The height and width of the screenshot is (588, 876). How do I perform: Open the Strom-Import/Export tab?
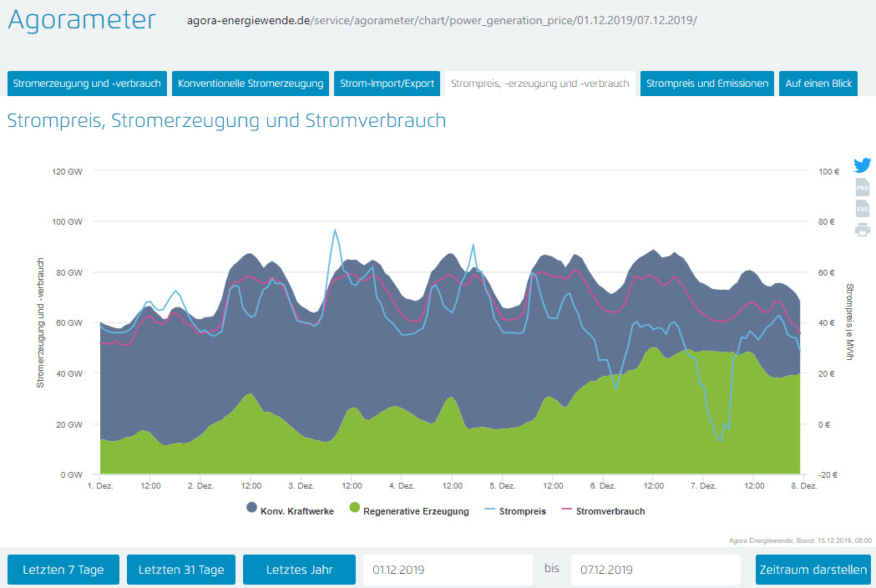pos(387,84)
